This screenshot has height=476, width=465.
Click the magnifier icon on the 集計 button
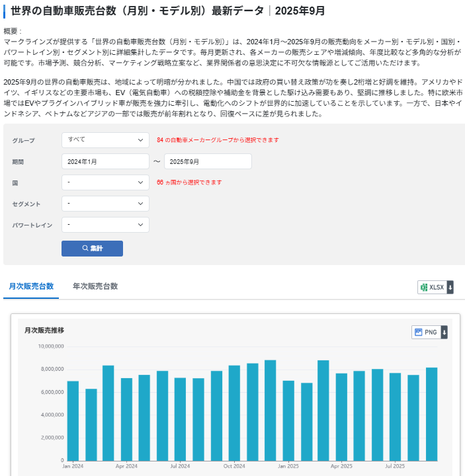tap(85, 249)
